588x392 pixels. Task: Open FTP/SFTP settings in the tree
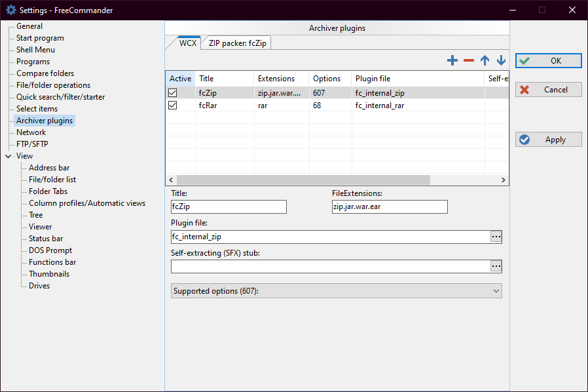[32, 144]
